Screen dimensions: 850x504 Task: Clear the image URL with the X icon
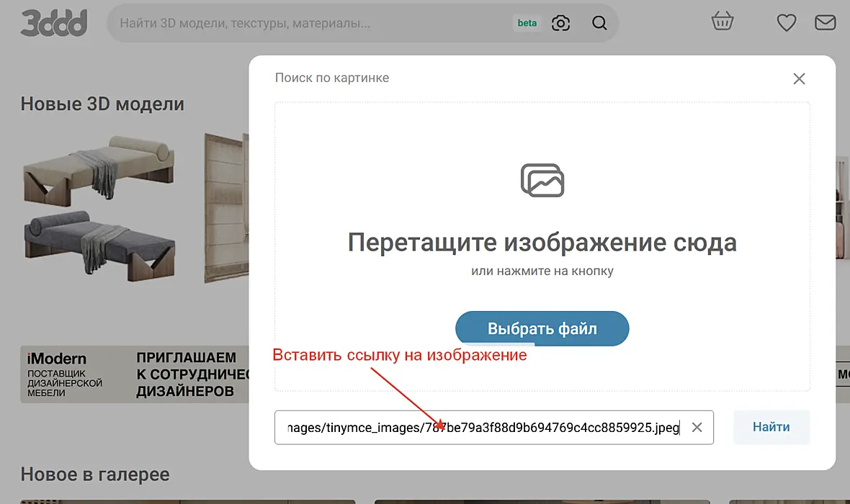(x=697, y=428)
